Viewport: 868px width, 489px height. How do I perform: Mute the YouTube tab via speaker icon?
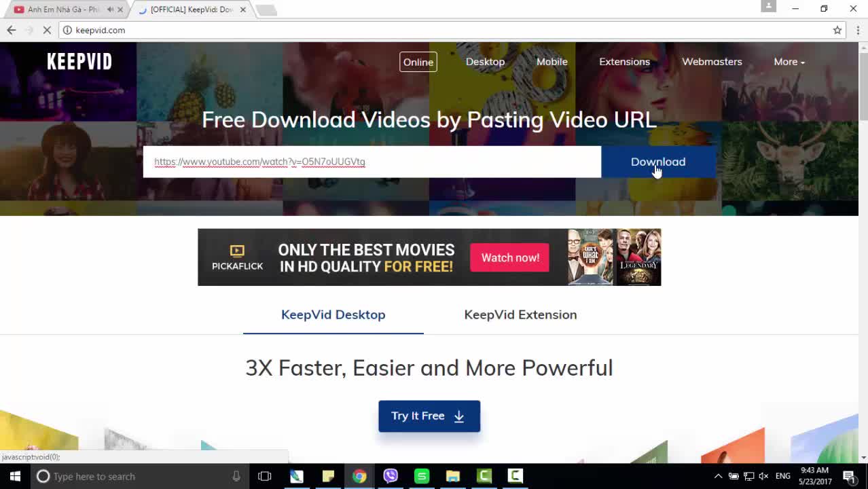(x=110, y=10)
